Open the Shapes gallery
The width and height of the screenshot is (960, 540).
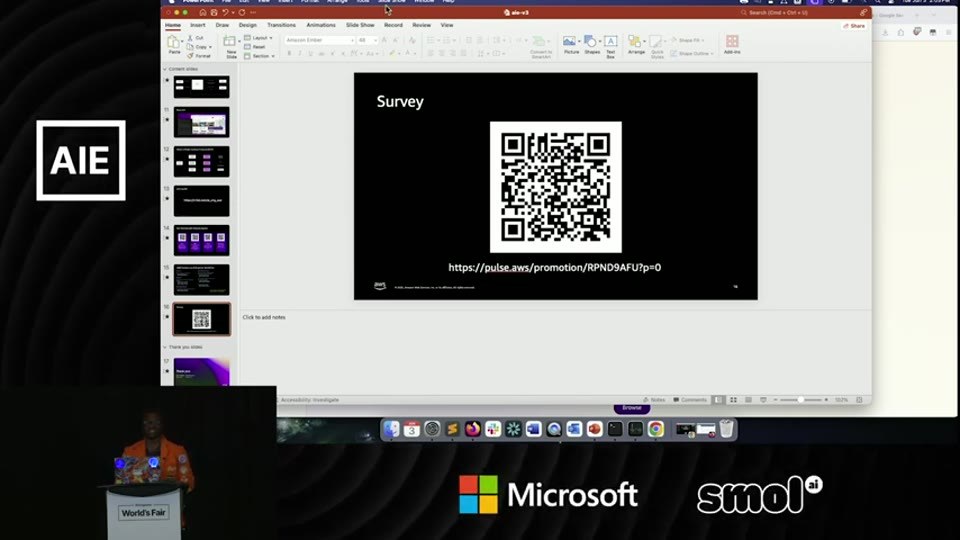[591, 45]
